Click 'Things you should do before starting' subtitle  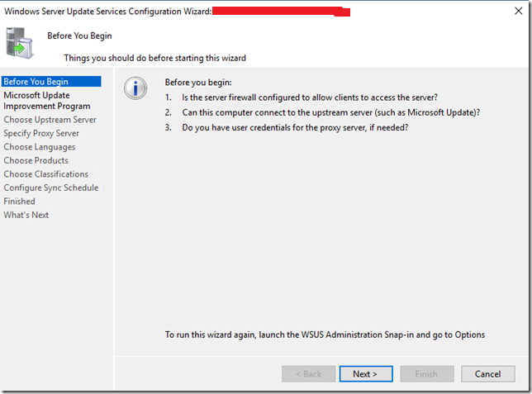pyautogui.click(x=155, y=58)
